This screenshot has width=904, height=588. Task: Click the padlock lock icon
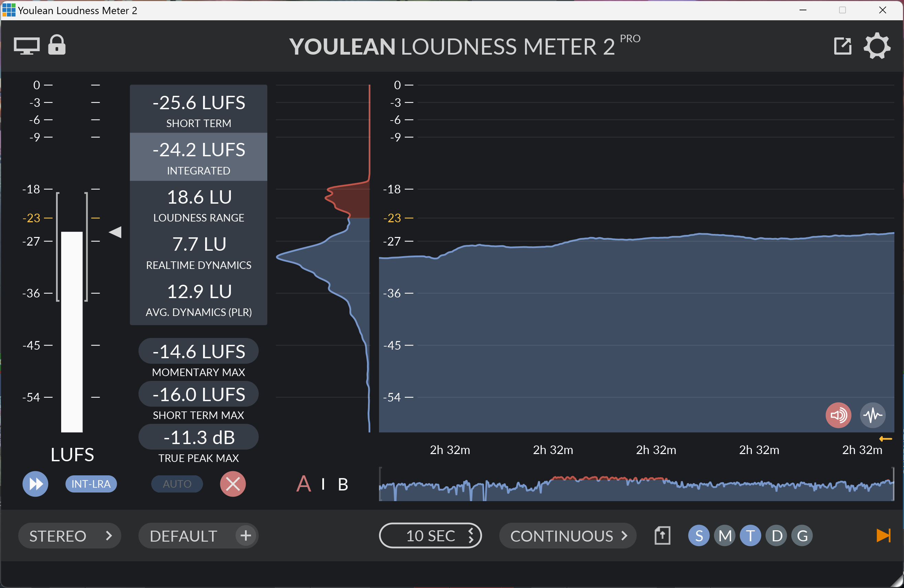pos(57,45)
